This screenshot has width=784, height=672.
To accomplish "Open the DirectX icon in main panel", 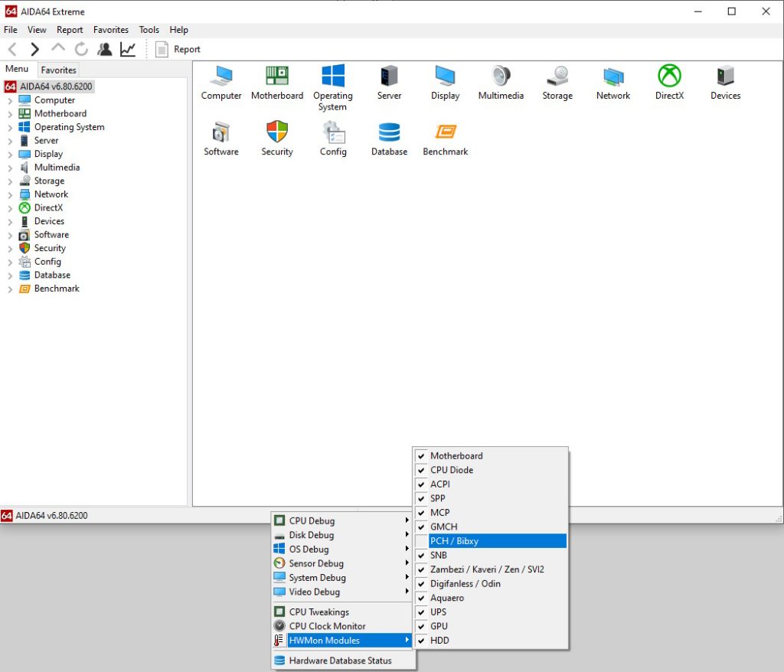I will pos(669,77).
